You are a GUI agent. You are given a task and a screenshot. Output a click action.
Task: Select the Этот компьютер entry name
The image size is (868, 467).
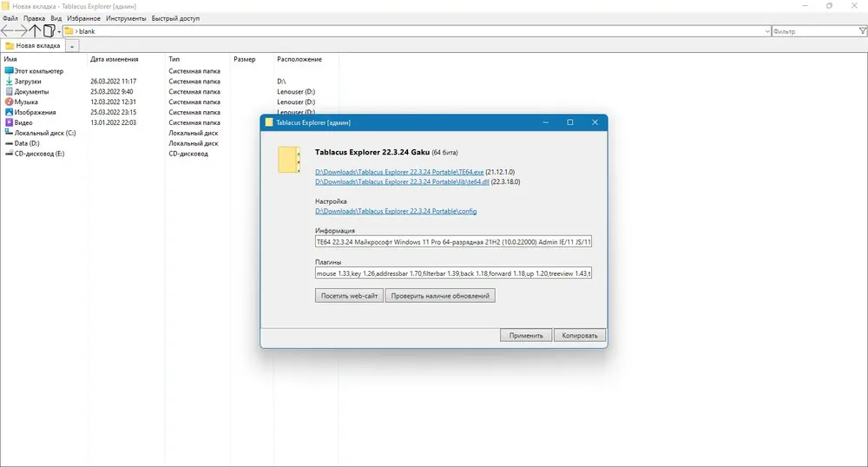(x=39, y=71)
